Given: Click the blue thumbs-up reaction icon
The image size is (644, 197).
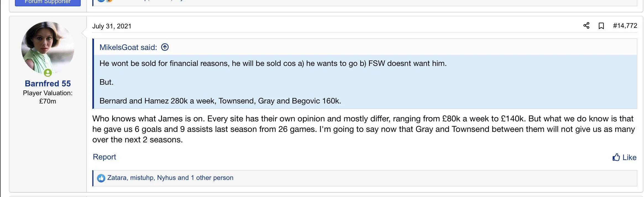Looking at the screenshot, I should click(x=101, y=178).
